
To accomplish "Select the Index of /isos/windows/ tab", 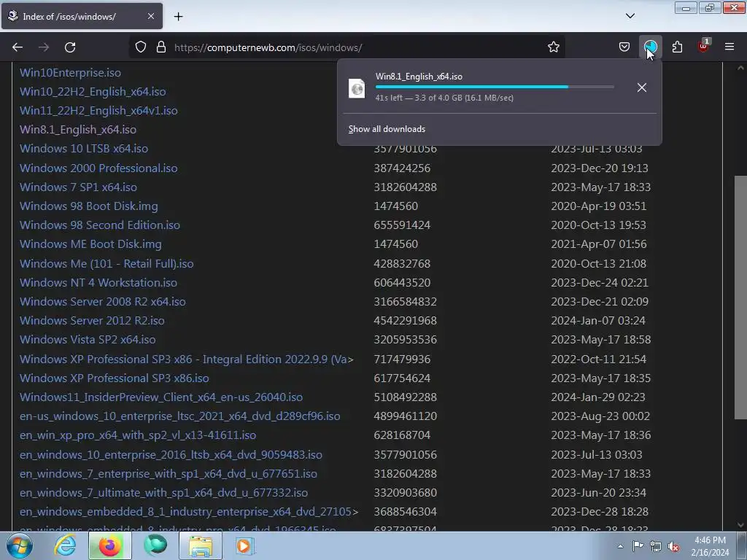I will [x=82, y=16].
